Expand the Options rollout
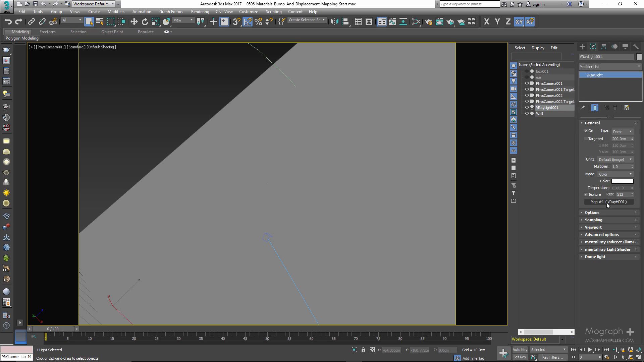This screenshot has height=362, width=644. click(592, 213)
